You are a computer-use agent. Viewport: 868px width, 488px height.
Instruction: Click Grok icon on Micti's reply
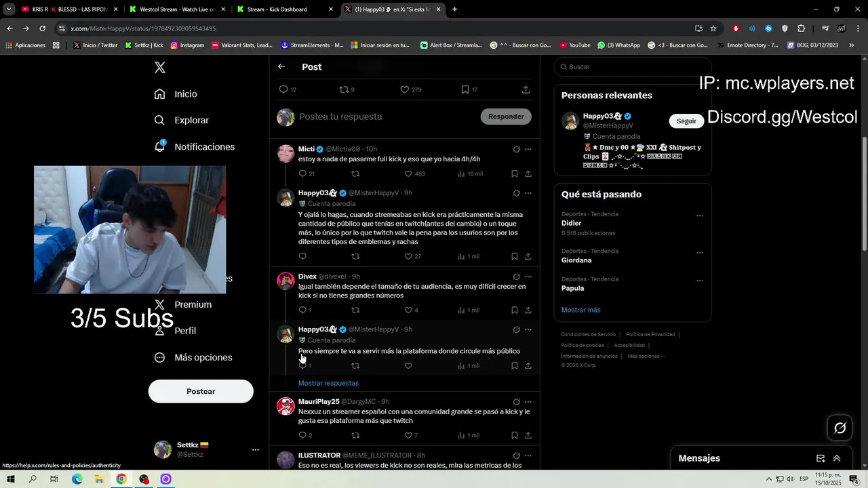tap(516, 149)
